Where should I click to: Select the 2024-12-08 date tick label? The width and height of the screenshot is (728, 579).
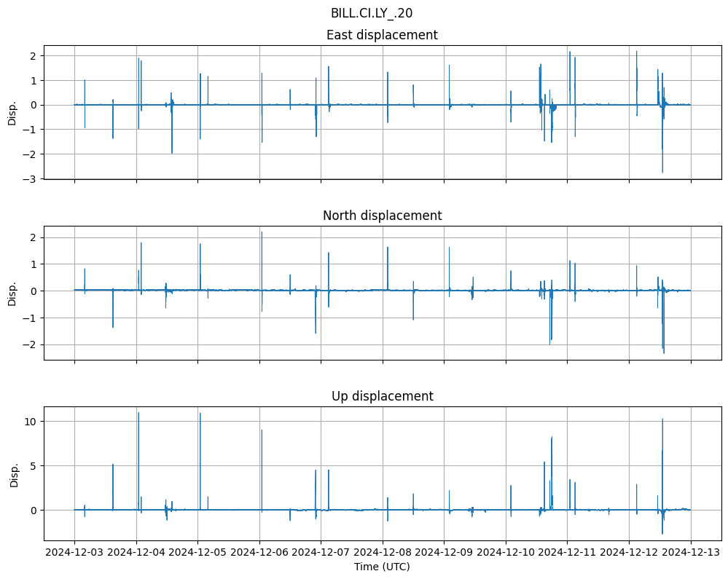[x=383, y=553]
